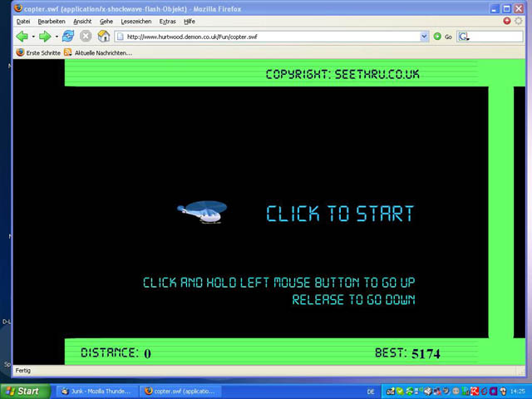Open the Ansicht menu
Image resolution: width=532 pixels, height=399 pixels.
tap(82, 22)
